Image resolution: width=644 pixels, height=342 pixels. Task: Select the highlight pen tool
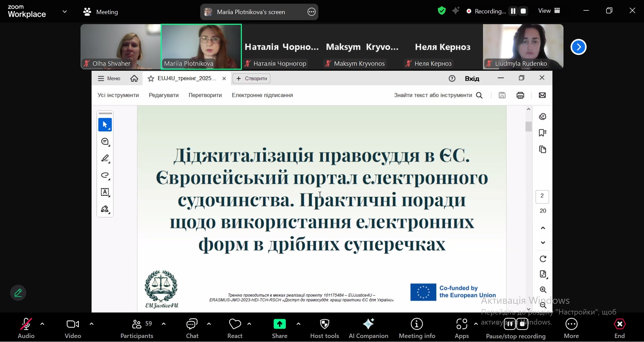click(x=105, y=159)
